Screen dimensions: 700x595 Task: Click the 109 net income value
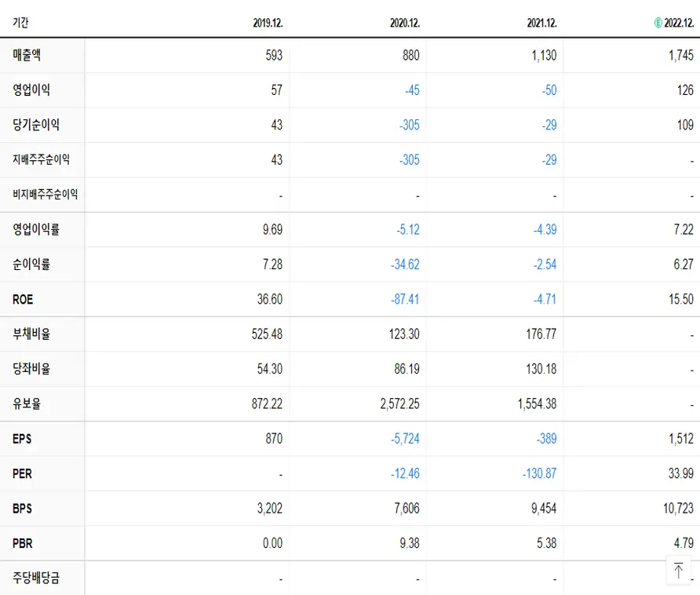click(685, 125)
